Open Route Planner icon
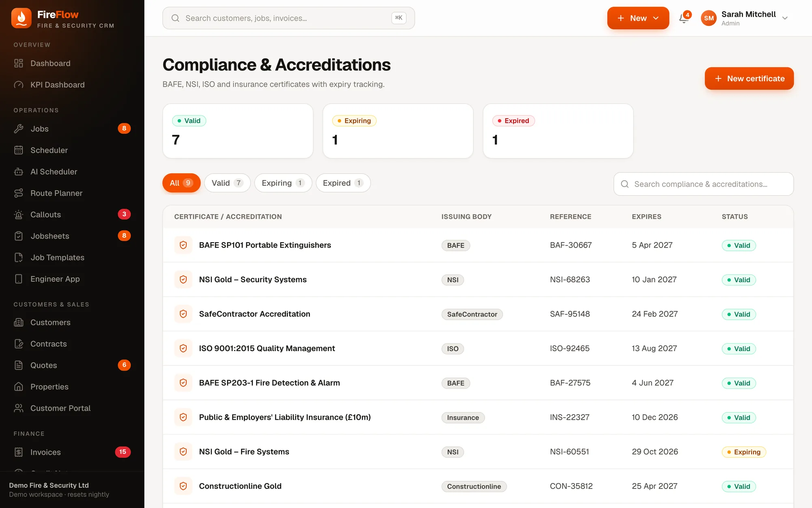 click(x=19, y=193)
